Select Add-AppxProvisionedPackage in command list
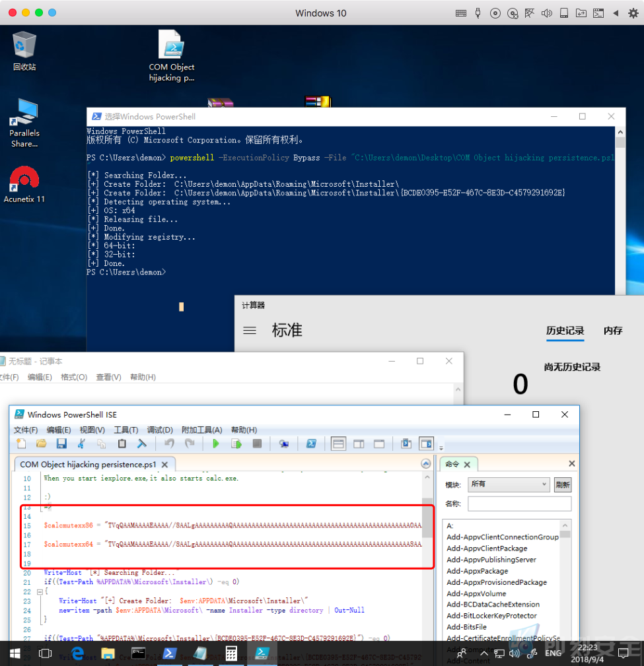644x666 pixels. (497, 582)
